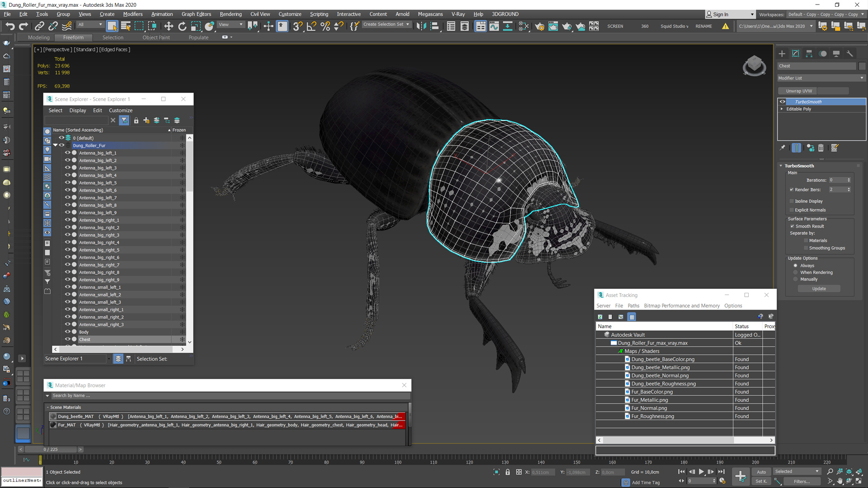This screenshot has width=868, height=488.
Task: Enable Separate by Materials checkbox
Action: point(806,241)
